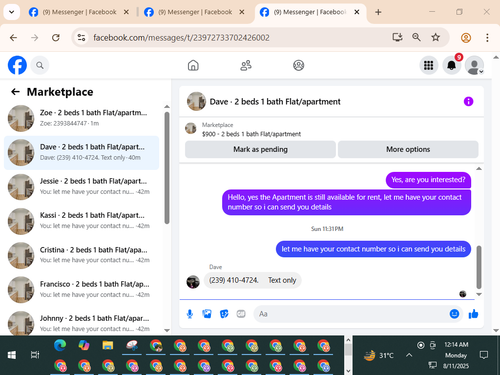Viewport: 500px width, 375px height.
Task: Record a voice clip with the microphone icon
Action: [190, 314]
